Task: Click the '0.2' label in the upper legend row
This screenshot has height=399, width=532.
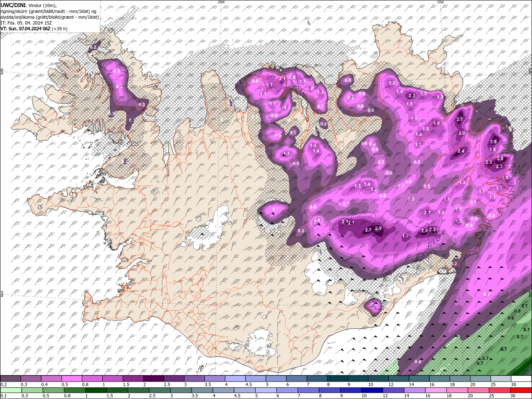Action: [x=3, y=384]
